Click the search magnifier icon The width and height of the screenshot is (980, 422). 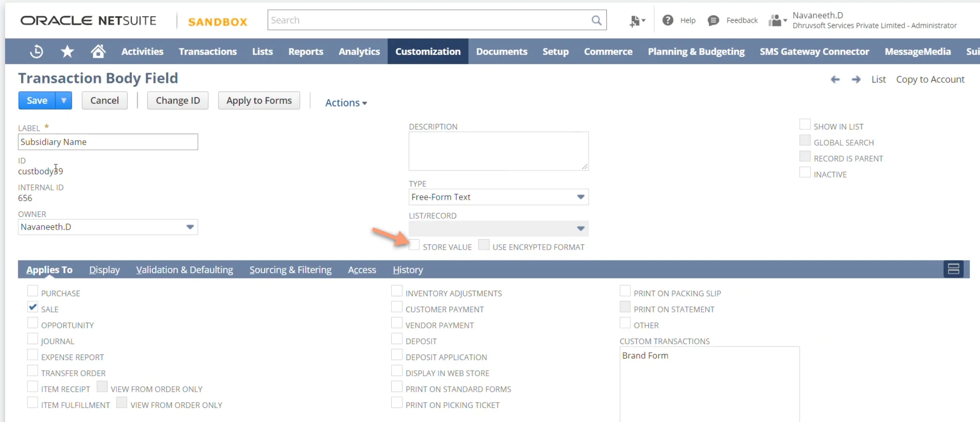[x=596, y=20]
